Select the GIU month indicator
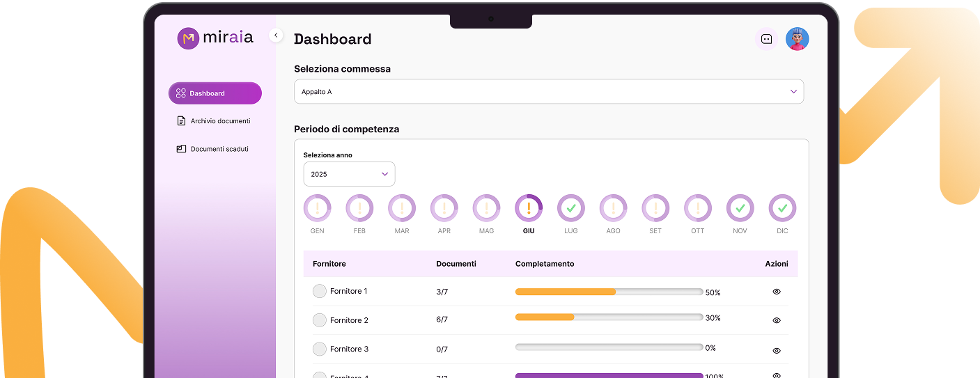 click(529, 208)
